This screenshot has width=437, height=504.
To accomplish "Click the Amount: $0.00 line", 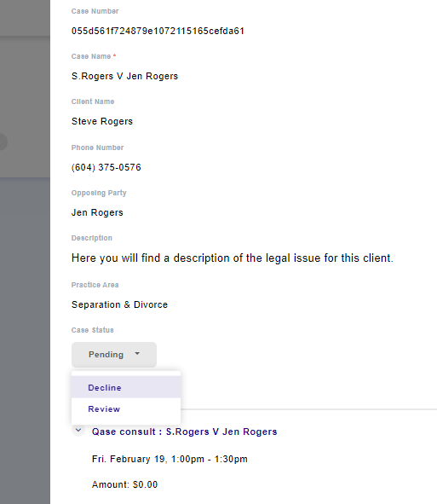I will pyautogui.click(x=124, y=484).
